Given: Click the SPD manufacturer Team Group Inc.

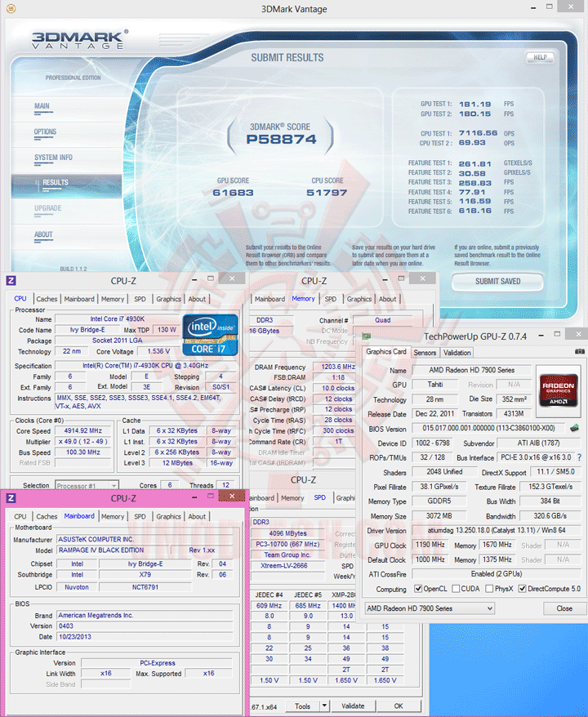Looking at the screenshot, I should pyautogui.click(x=287, y=554).
